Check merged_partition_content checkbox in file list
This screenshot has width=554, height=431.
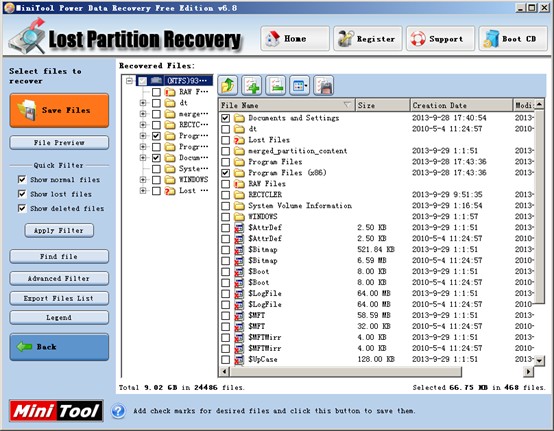[x=225, y=151]
